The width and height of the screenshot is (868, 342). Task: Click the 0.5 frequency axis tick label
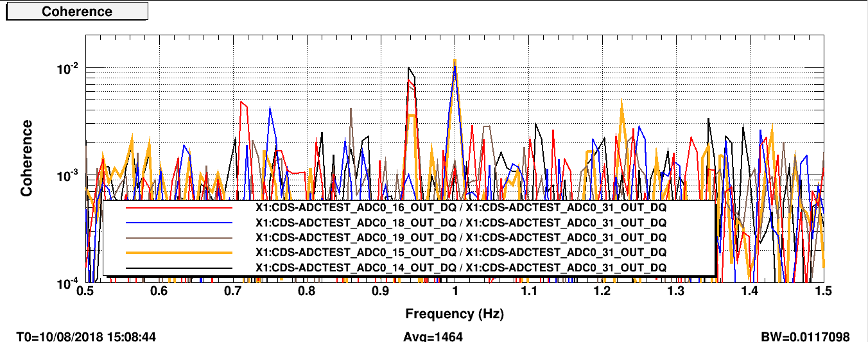pos(85,292)
